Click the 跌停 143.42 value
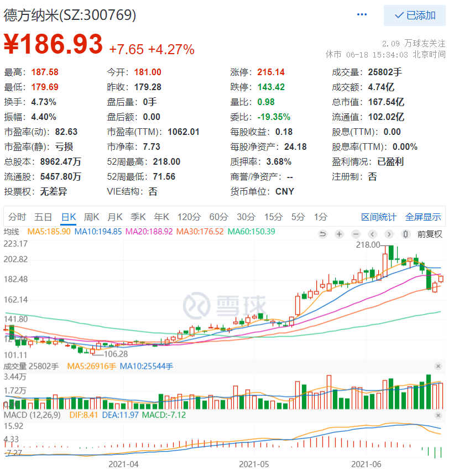Screen dimensions: 454x476 (271, 87)
